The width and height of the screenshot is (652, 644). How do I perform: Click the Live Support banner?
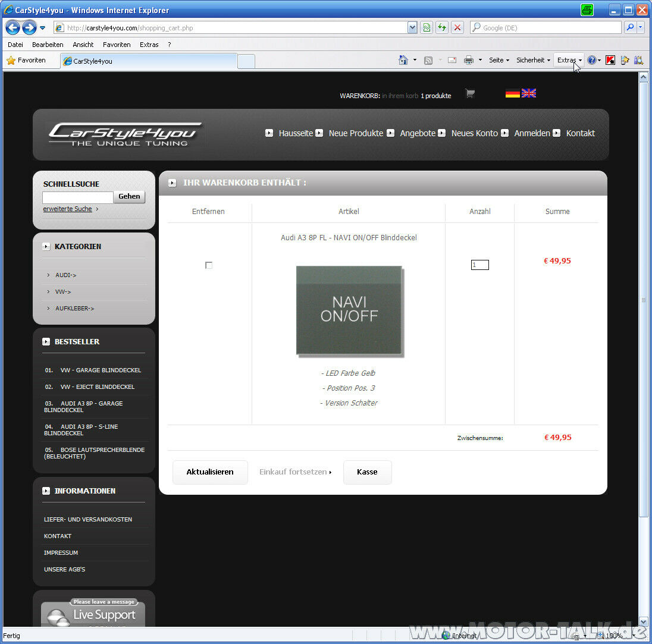93,612
